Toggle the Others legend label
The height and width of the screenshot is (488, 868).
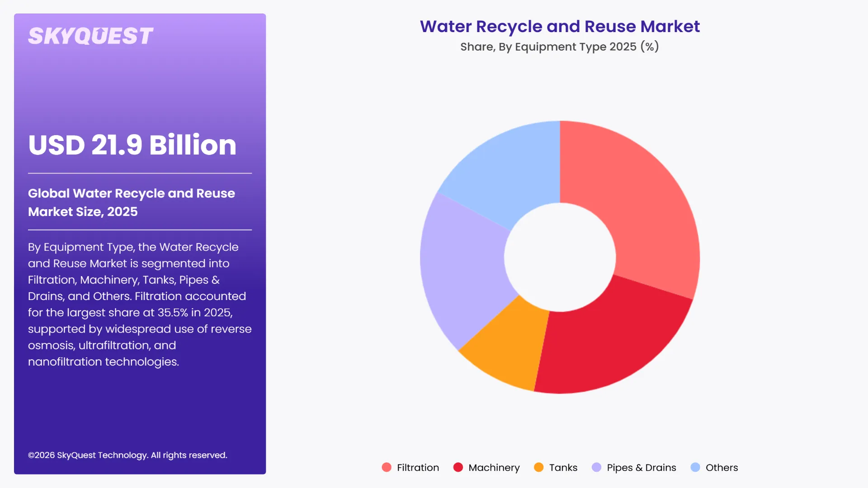722,468
